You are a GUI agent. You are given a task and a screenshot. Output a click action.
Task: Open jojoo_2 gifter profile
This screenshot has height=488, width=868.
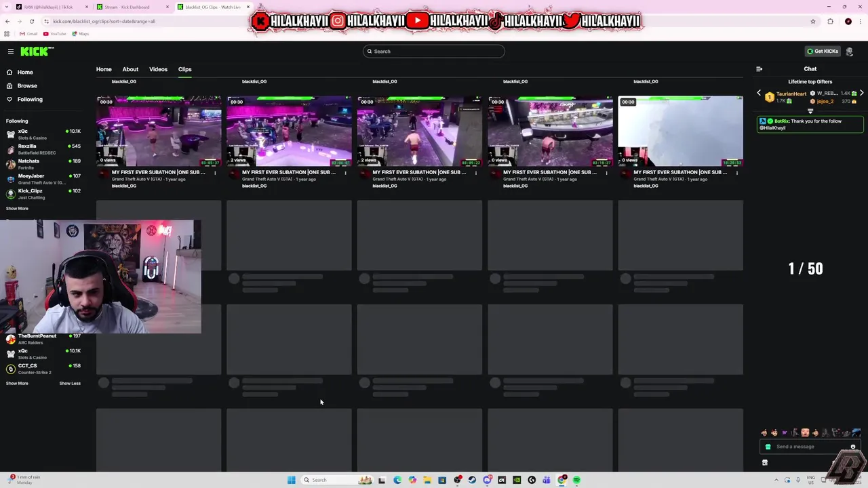point(825,102)
